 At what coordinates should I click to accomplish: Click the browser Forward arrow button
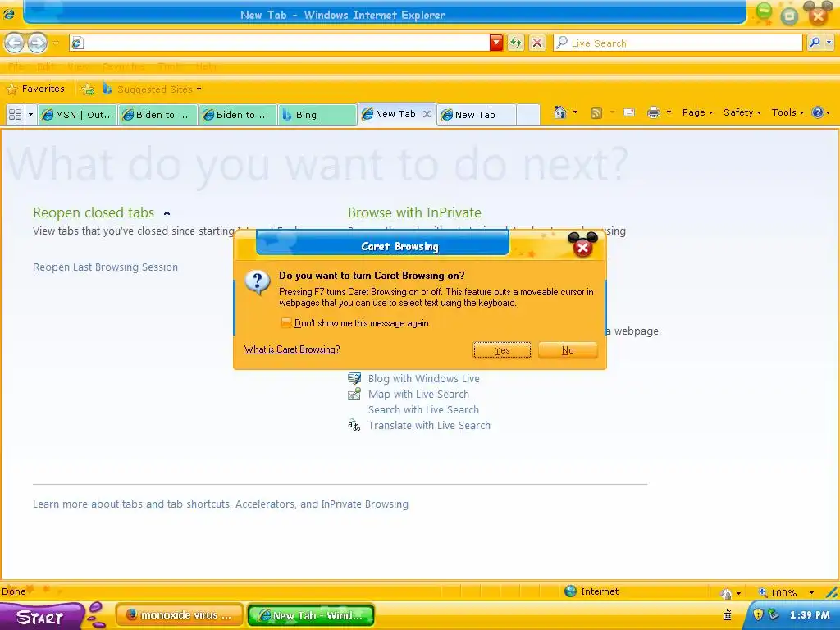click(37, 43)
